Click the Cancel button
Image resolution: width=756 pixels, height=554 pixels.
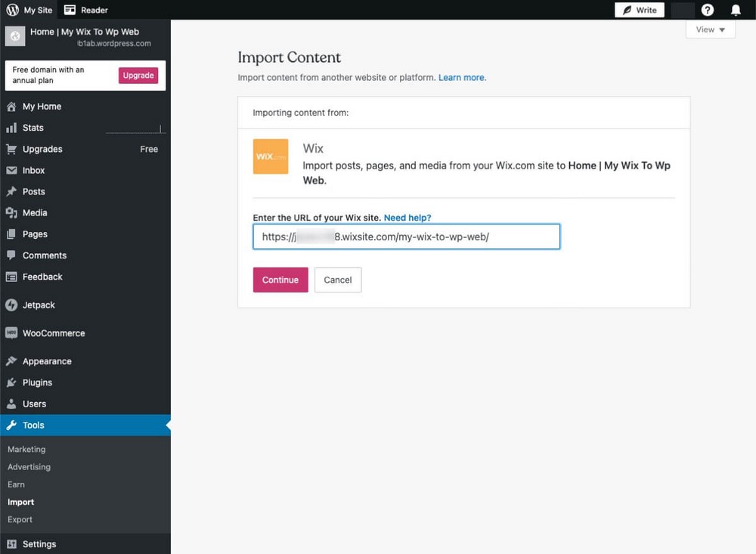coord(337,280)
